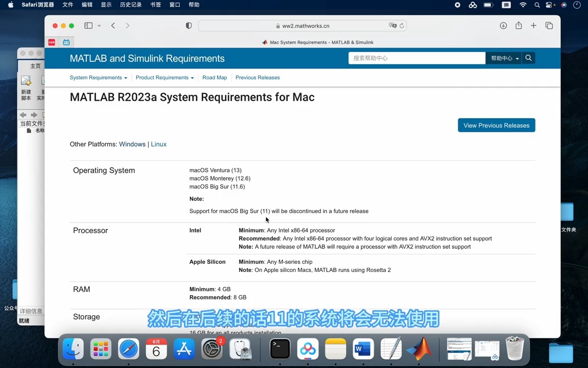Open Finder from the Dock
588x368 pixels.
[73, 349]
